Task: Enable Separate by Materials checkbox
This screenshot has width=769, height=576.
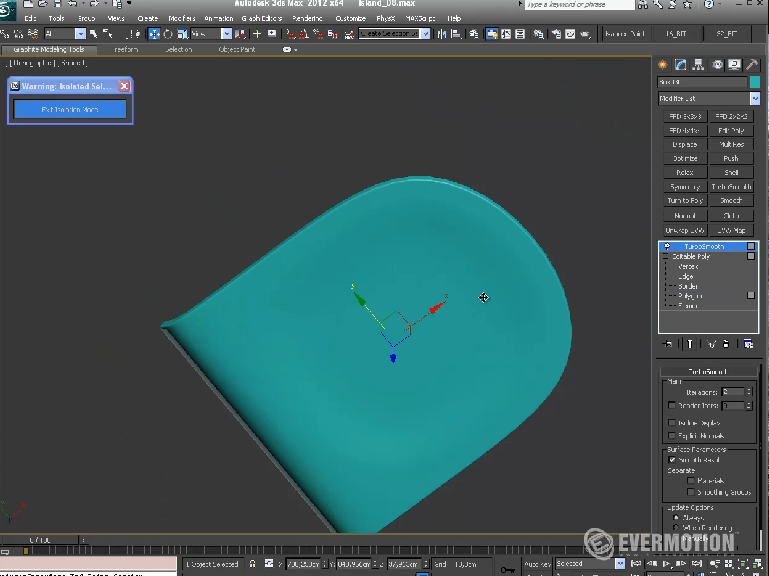Action: click(x=691, y=480)
